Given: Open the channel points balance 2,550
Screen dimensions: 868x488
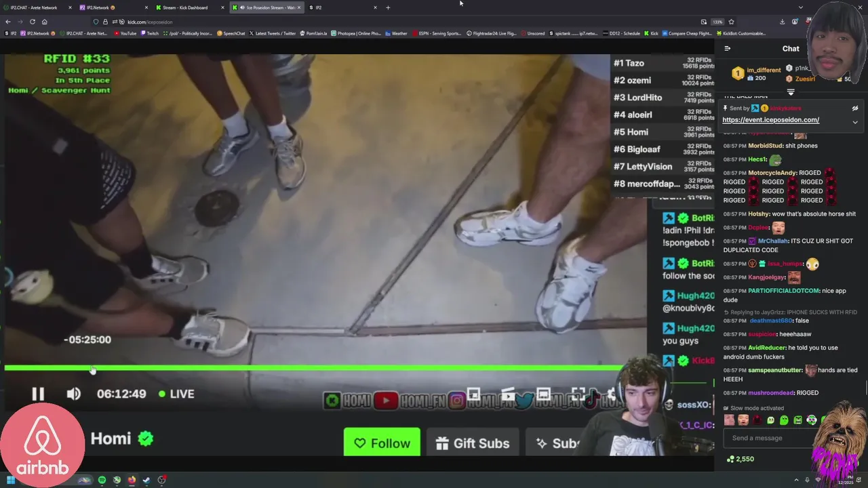Looking at the screenshot, I should (740, 459).
